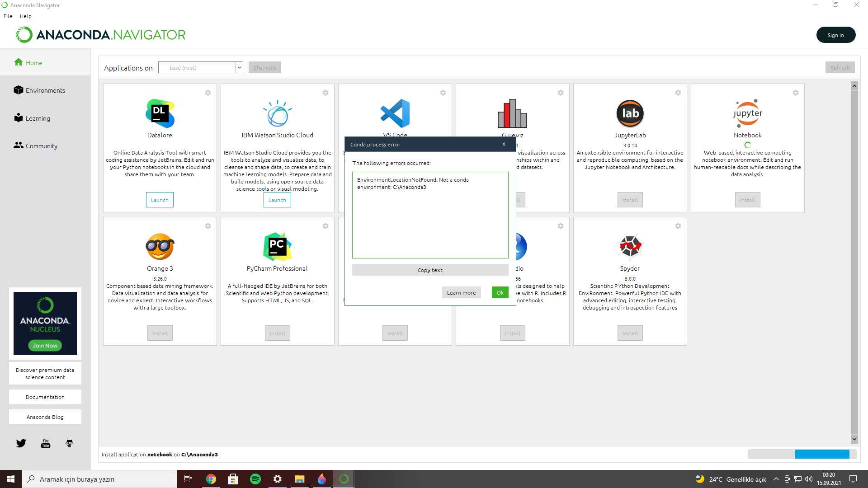Click the status text 'Install application notebook on C:\Anaconda3'
Viewport: 868px width, 488px height.
[x=160, y=455]
